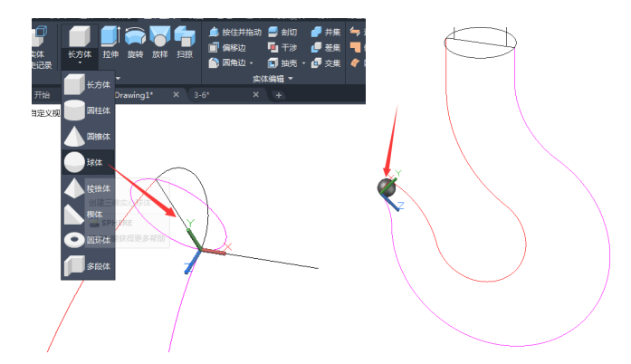This screenshot has height=364, width=631.
Task: Click the 按住并拖动 (Presspull) tool
Action: (235, 33)
